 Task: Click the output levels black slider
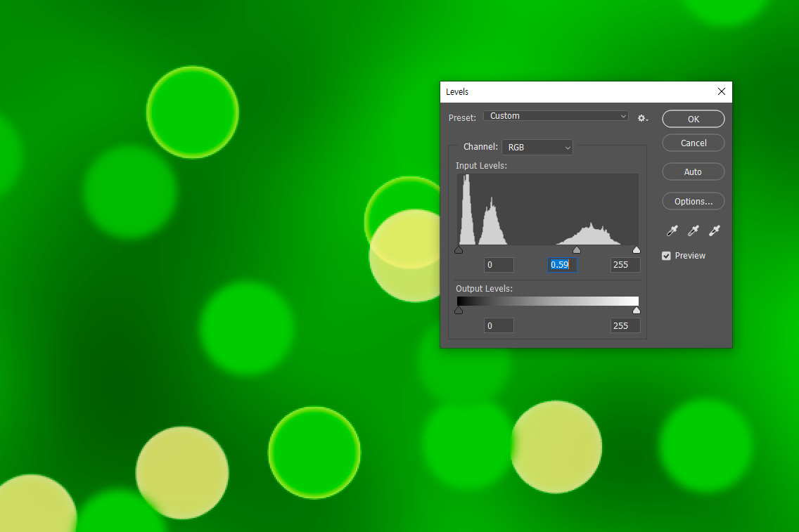459,310
